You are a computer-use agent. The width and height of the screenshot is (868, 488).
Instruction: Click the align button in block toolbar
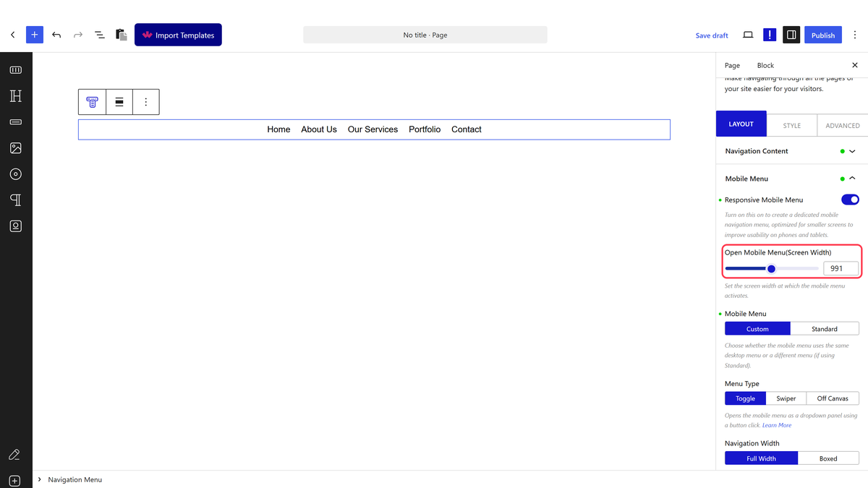(x=119, y=102)
